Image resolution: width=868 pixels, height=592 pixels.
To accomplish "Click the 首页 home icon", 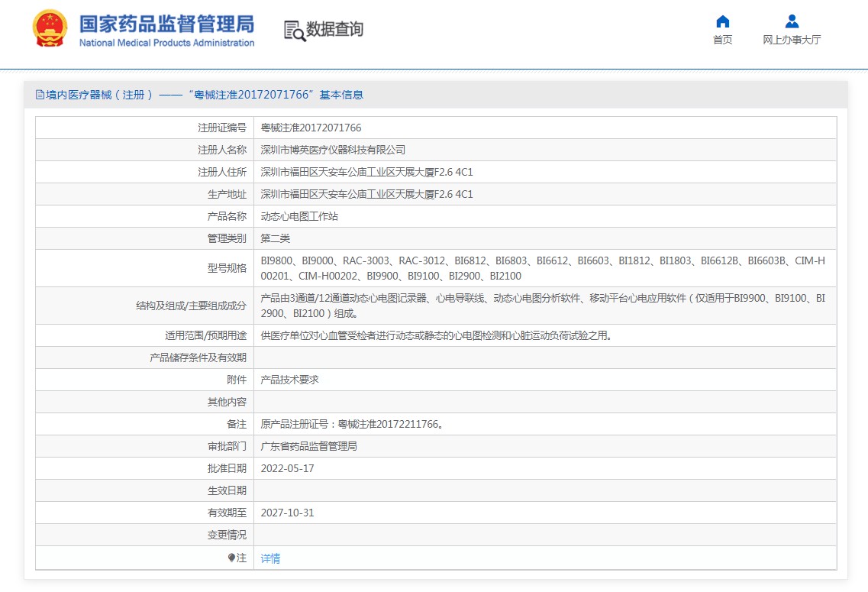I will point(722,21).
